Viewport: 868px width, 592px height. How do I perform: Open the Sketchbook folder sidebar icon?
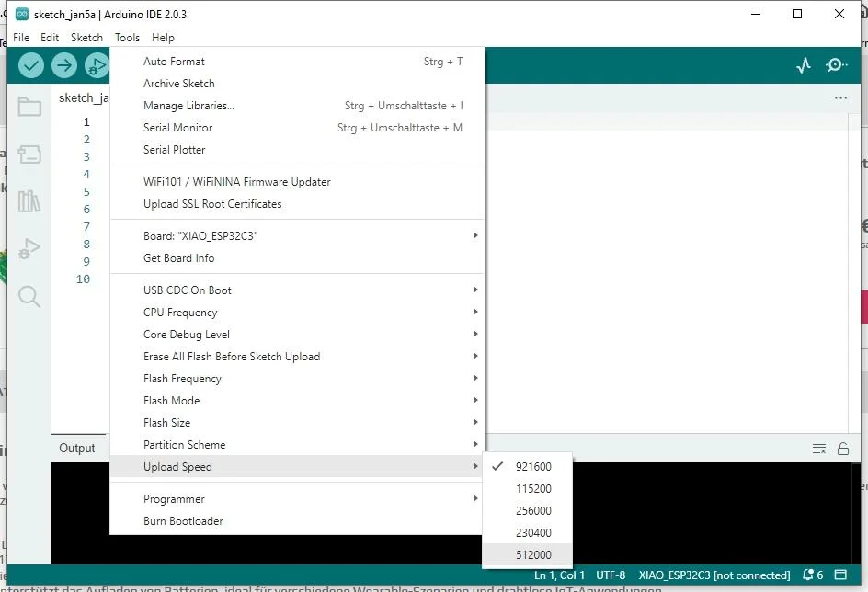coord(29,107)
